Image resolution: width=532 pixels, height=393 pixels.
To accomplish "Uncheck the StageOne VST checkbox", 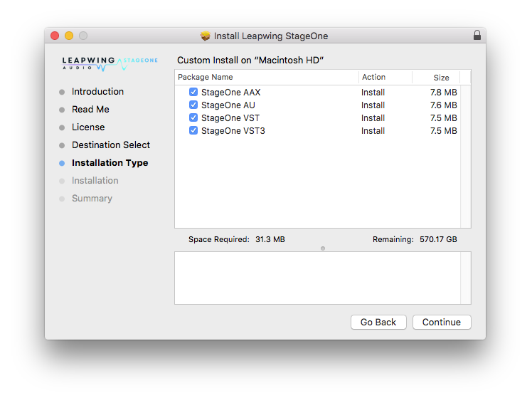I will tap(193, 118).
